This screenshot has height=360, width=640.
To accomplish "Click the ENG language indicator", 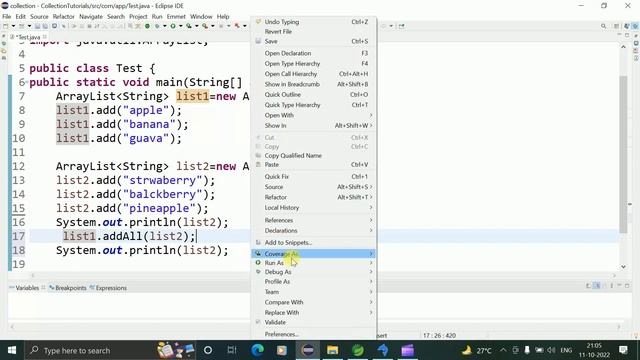I will (x=566, y=350).
